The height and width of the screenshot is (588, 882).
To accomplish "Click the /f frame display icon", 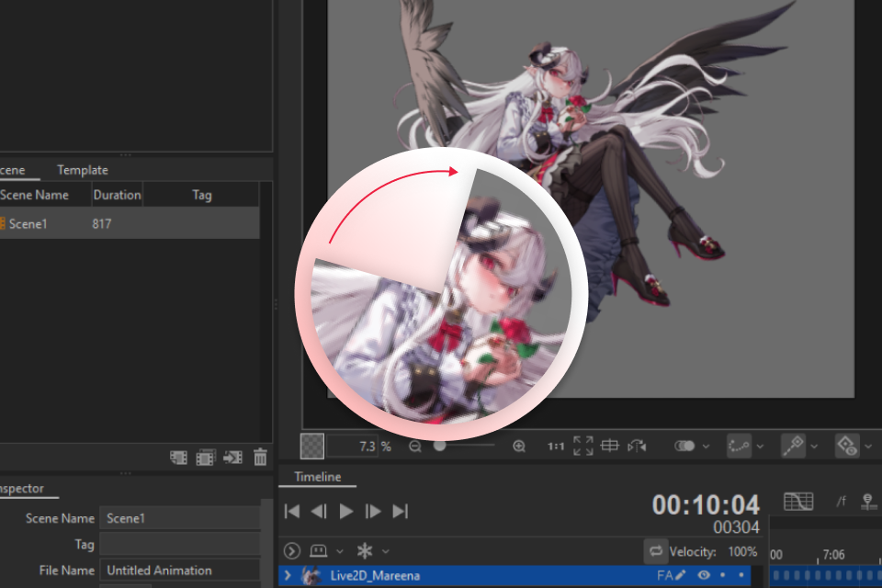I will coord(841,501).
